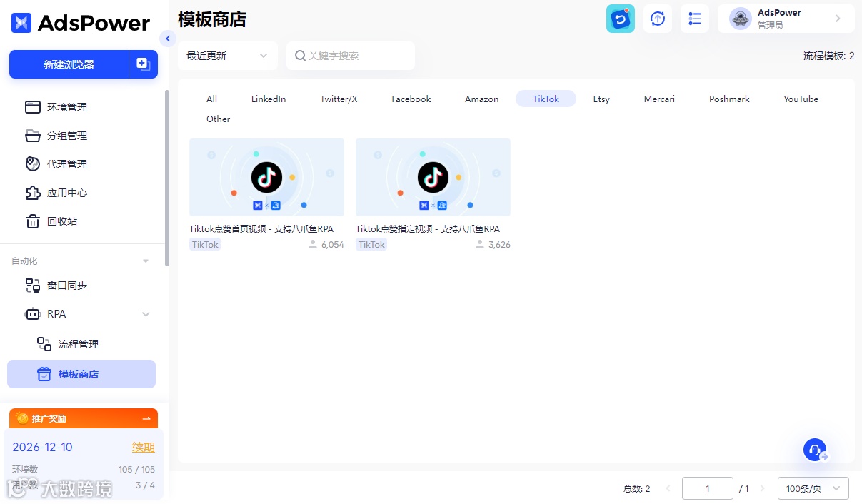Screen dimensions: 862x504
Task: Select the Facebook category tab
Action: pos(411,99)
